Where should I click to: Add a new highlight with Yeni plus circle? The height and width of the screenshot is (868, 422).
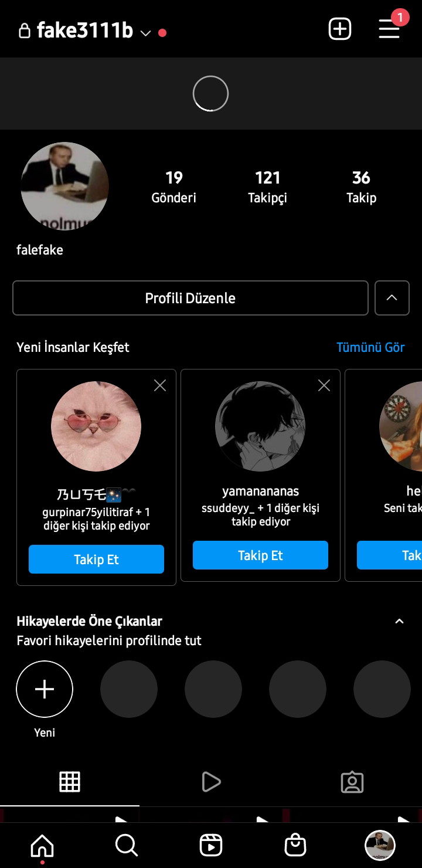[45, 689]
